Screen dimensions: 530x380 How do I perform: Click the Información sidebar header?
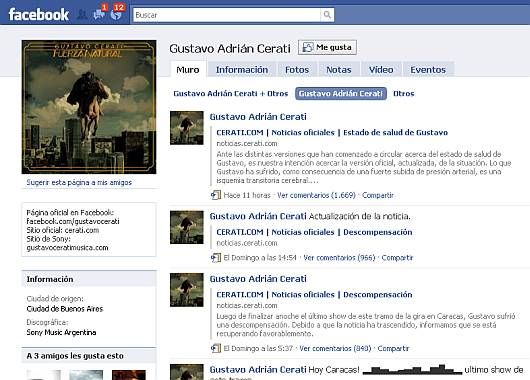pos(89,279)
